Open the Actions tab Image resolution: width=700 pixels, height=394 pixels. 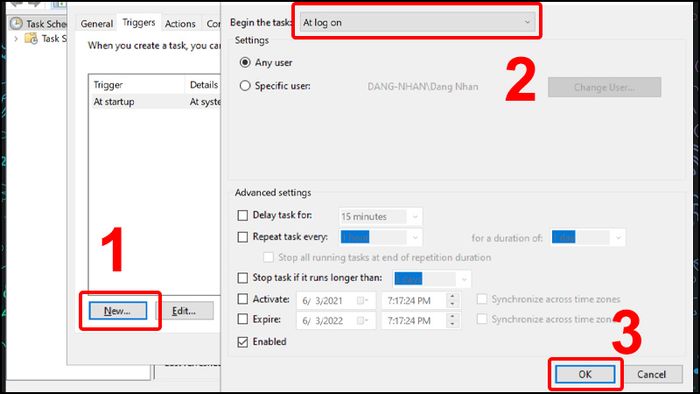pos(180,24)
